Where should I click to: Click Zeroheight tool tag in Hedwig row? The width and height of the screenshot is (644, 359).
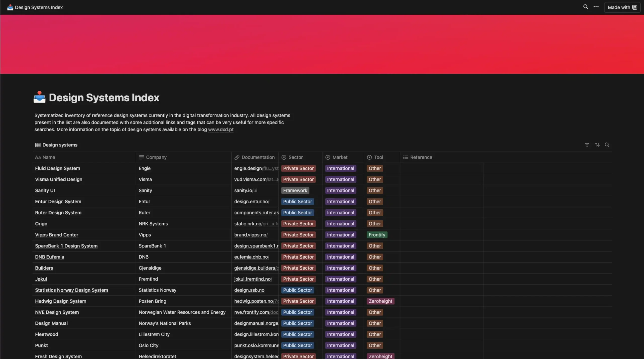[380, 301]
